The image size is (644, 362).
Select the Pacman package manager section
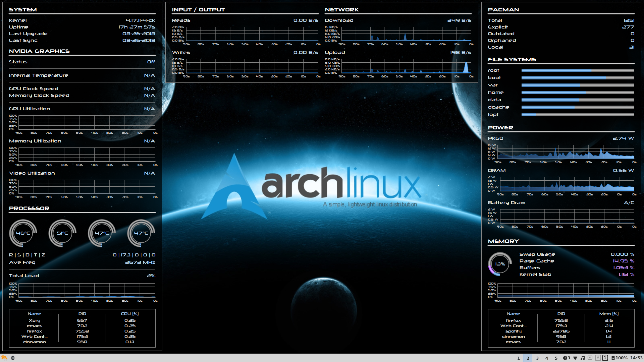562,29
